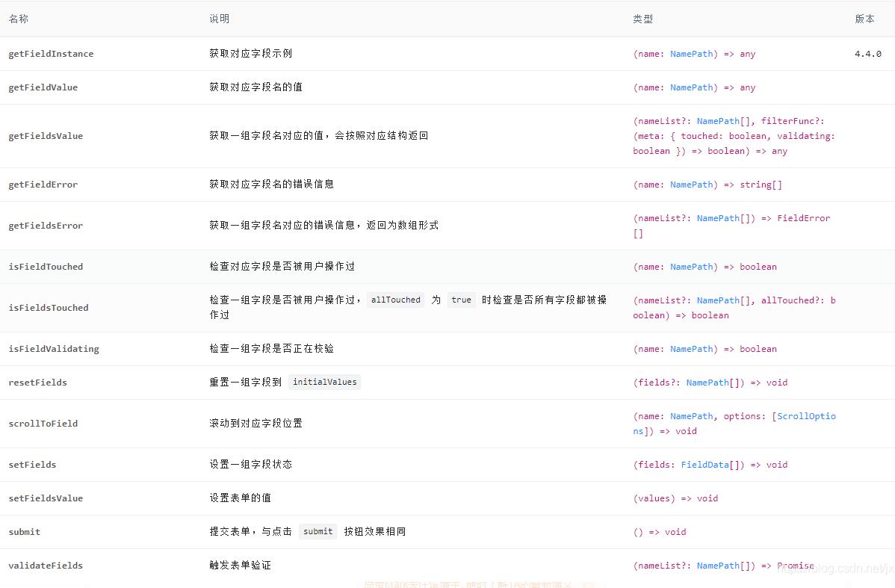Click the initialValues inline code tag

(324, 382)
